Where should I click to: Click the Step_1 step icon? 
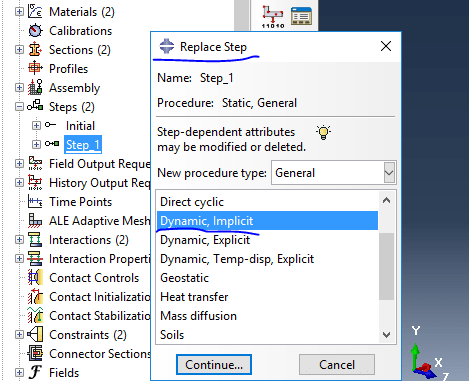(52, 144)
